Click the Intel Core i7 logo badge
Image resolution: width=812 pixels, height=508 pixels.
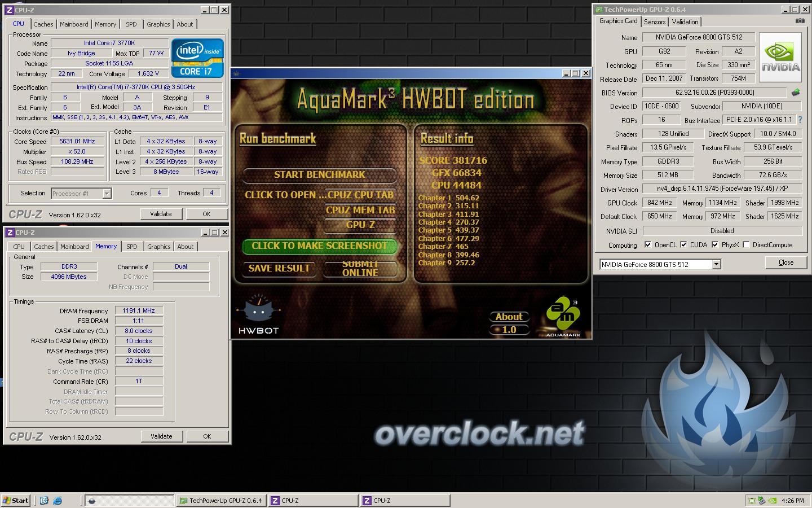(x=197, y=58)
